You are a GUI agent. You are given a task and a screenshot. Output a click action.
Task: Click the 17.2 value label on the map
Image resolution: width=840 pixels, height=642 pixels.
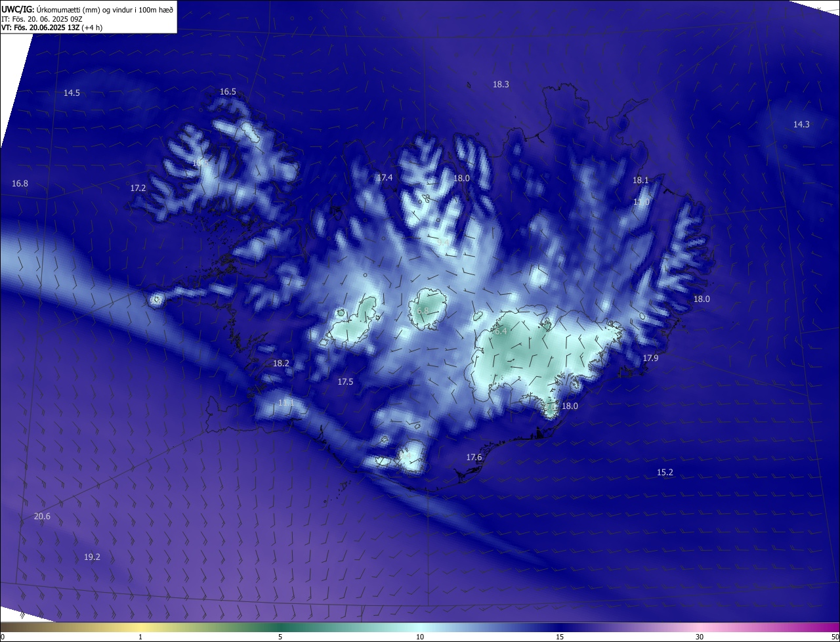(138, 188)
